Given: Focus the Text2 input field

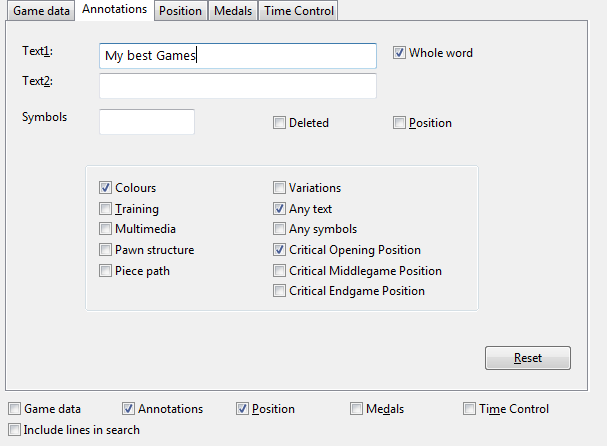Looking at the screenshot, I should (238, 86).
